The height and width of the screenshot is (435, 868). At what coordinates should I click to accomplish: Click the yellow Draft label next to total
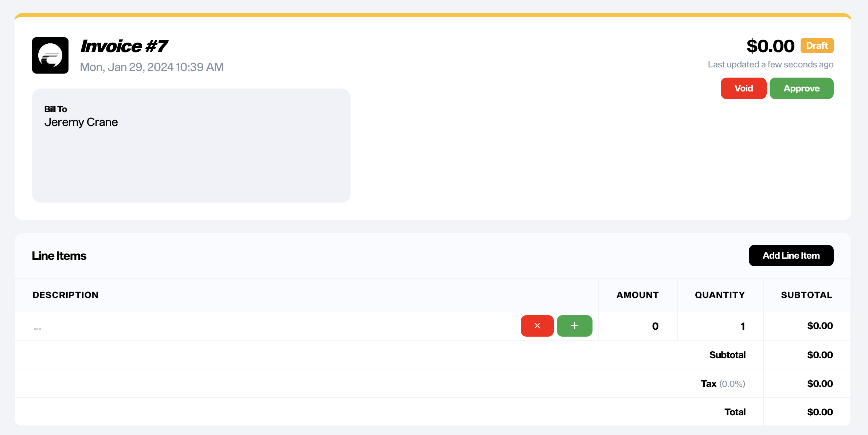(817, 45)
